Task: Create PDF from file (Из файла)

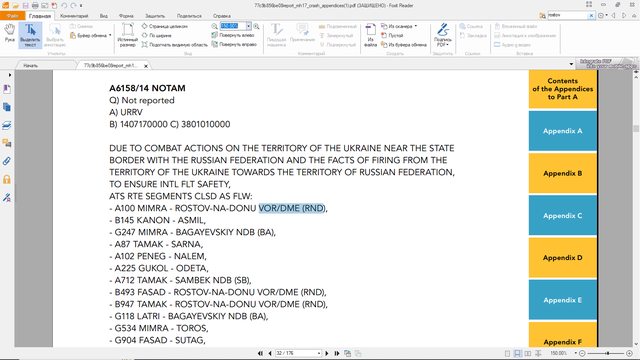Action: 371,36
